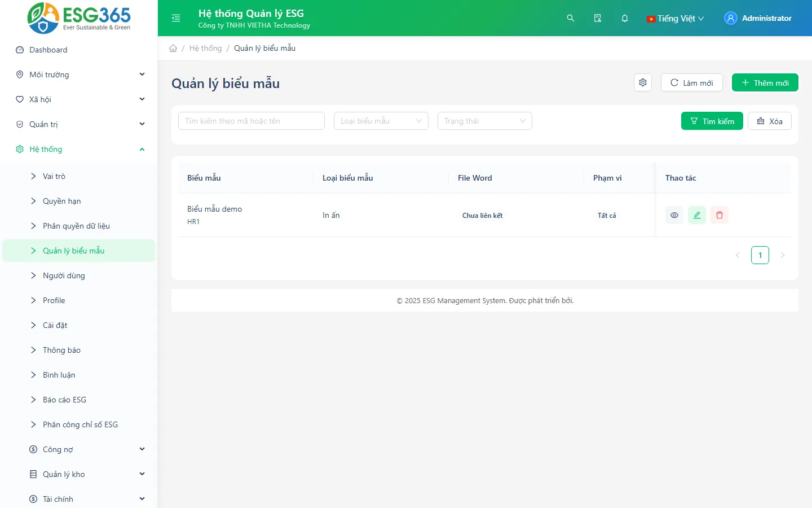
Task: Click the Chưa liên kết tag
Action: [483, 216]
